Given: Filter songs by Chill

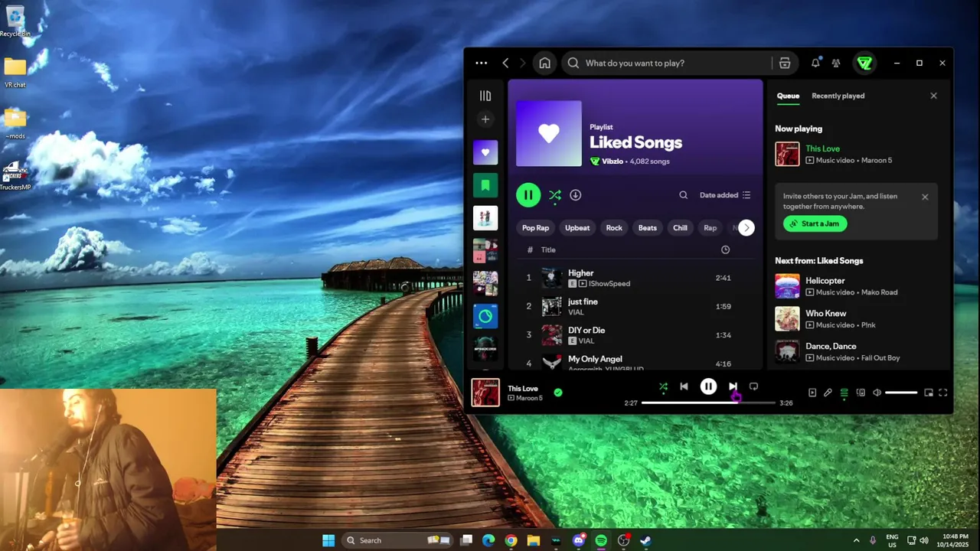Looking at the screenshot, I should click(x=680, y=228).
